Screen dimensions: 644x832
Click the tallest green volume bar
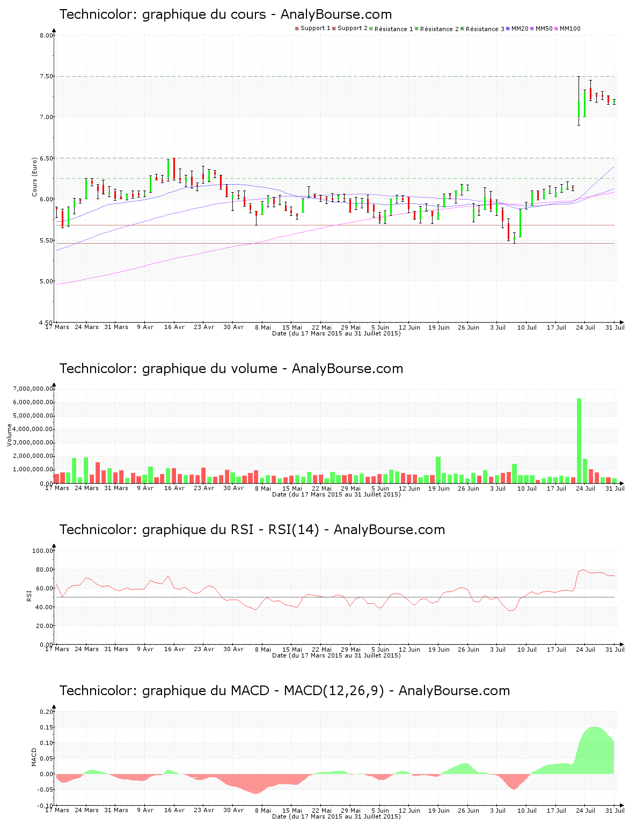point(579,440)
